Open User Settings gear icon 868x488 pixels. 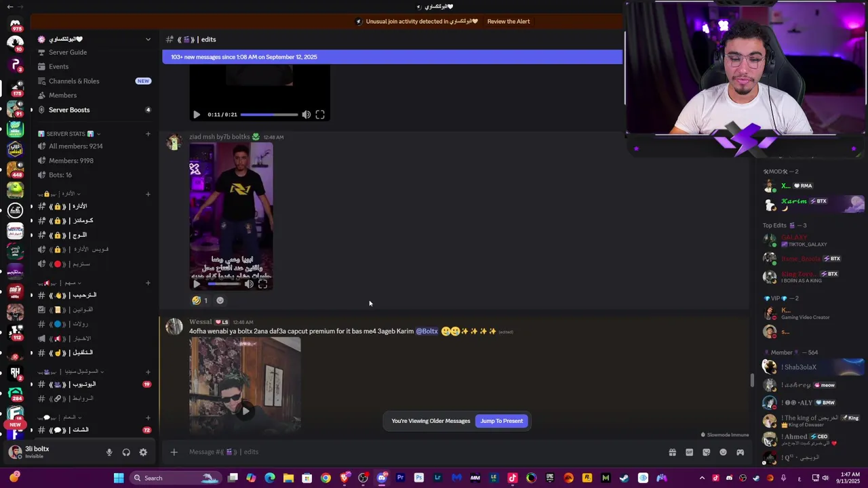point(143,452)
